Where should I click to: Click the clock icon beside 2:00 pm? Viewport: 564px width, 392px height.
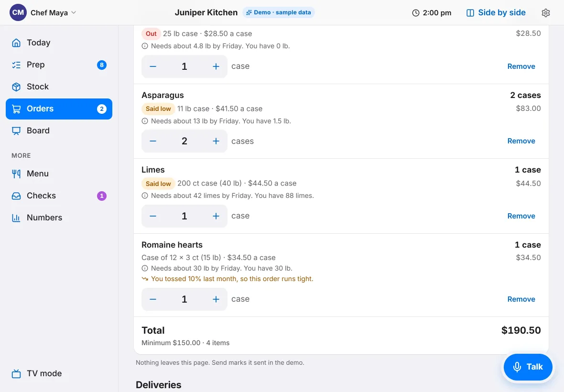pos(415,13)
